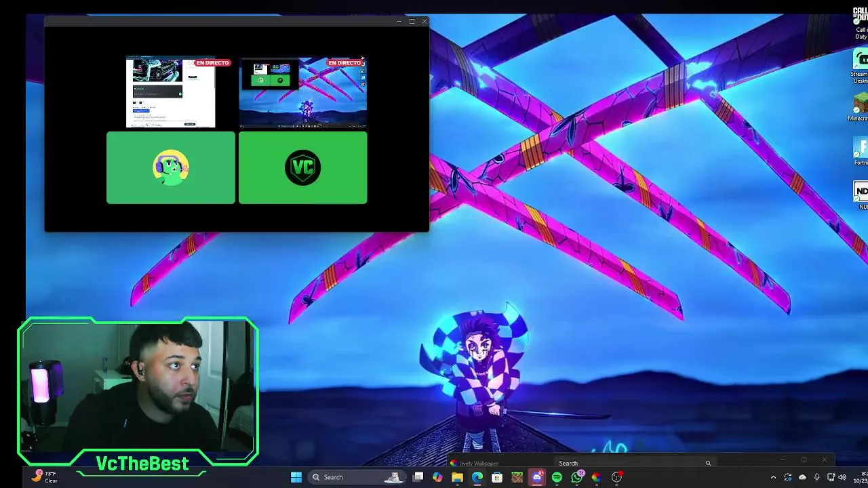Viewport: 868px width, 488px height.
Task: Open the OneDrive cloud tray icon
Action: point(802,477)
